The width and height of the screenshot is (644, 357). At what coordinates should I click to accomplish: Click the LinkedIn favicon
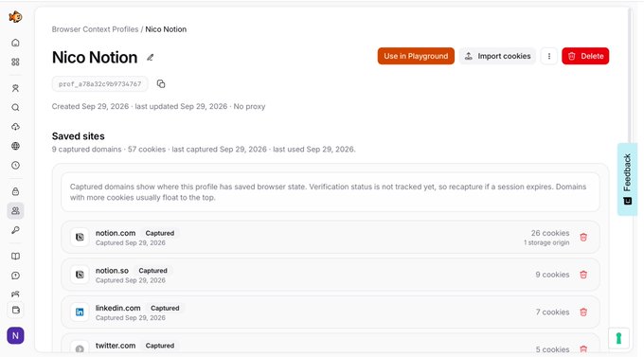click(80, 312)
